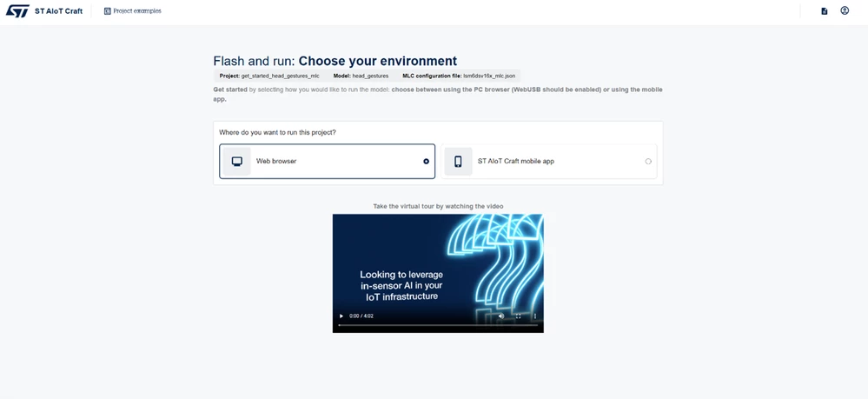Enter video fullscreen mode
This screenshot has width=868, height=399.
click(x=518, y=316)
